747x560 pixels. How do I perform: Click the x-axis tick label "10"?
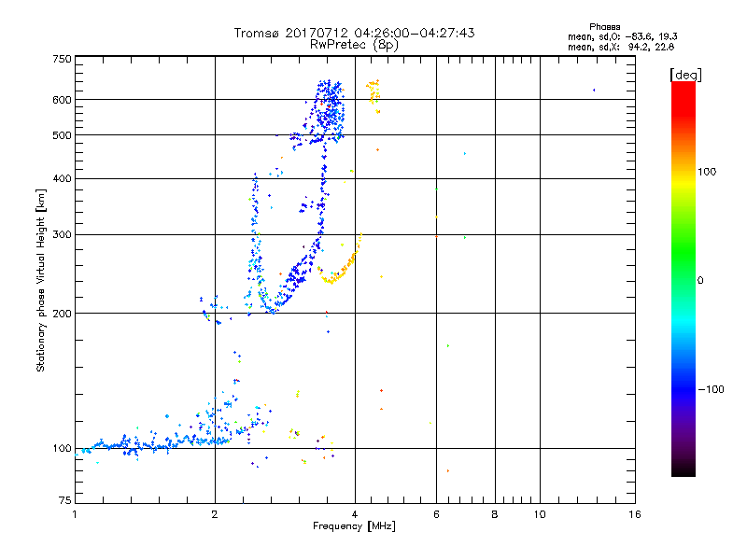(540, 514)
